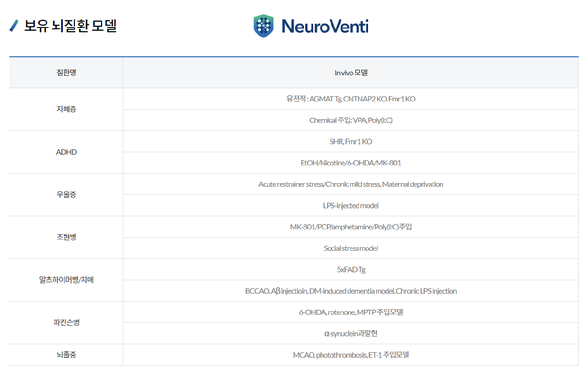Select the 보유 뇌질환 모델 heading
Screen dimensions: 580x367
[x=70, y=26]
